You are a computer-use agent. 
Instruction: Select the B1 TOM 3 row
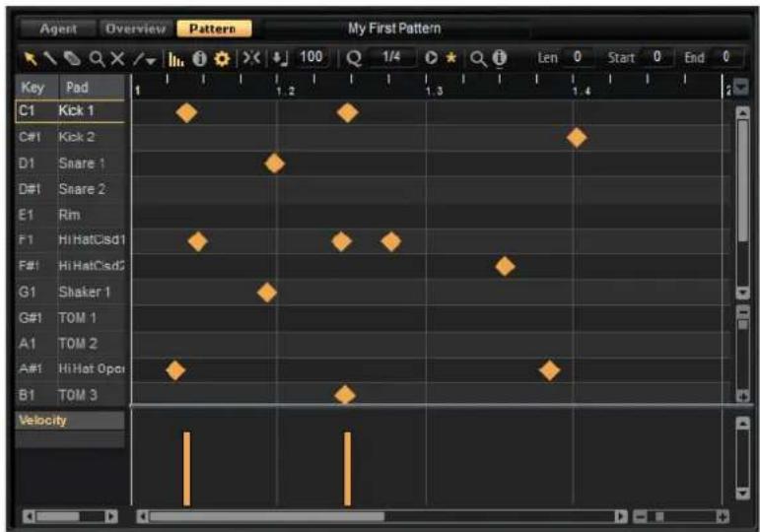click(70, 395)
